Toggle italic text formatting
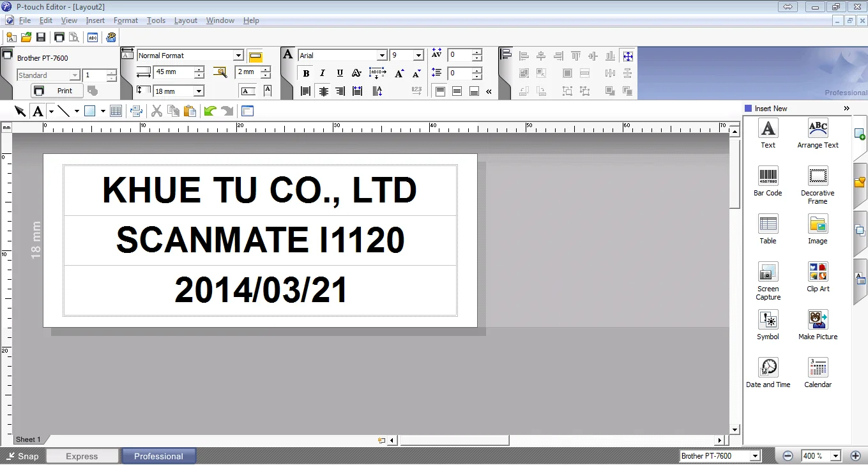 [x=323, y=73]
